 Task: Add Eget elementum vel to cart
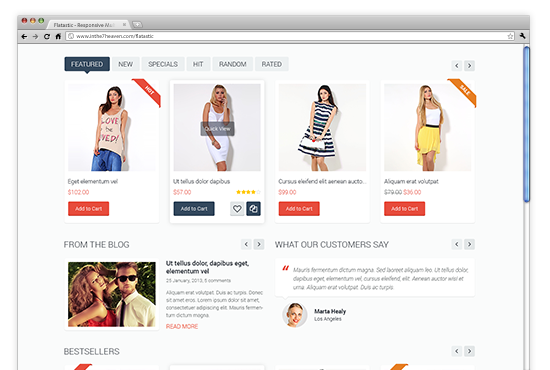[88, 209]
